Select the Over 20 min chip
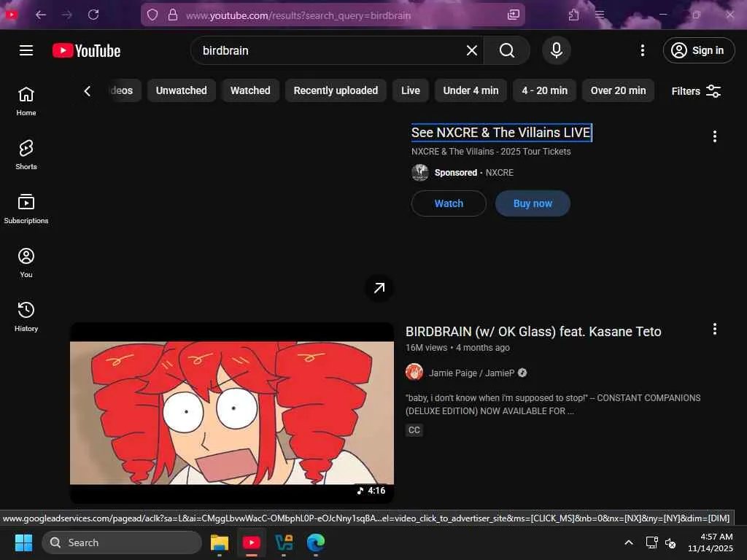Image resolution: width=747 pixels, height=560 pixels. pyautogui.click(x=619, y=90)
